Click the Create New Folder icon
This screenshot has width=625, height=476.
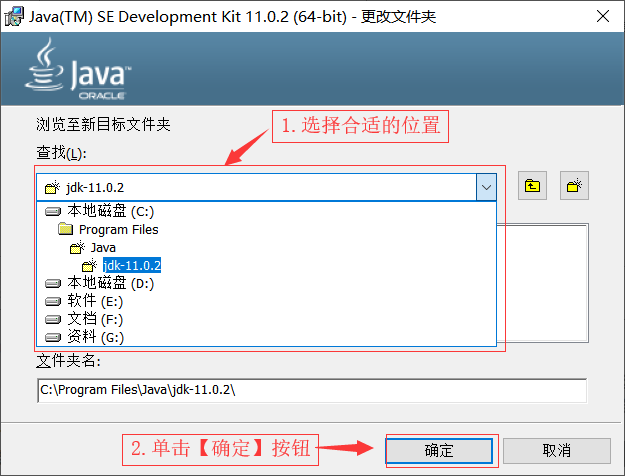click(x=574, y=186)
